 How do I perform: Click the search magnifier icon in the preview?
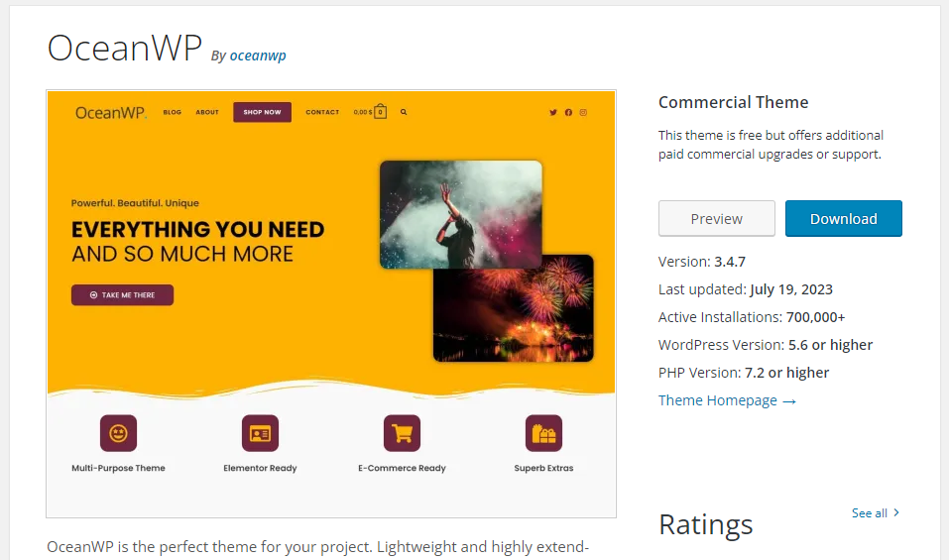coord(404,112)
